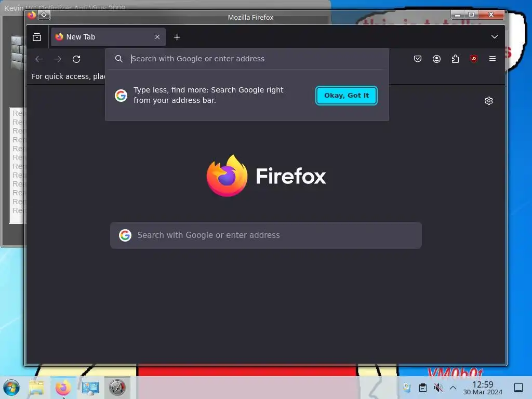Open new tab personalize gear icon
This screenshot has width=532, height=399.
pos(488,101)
